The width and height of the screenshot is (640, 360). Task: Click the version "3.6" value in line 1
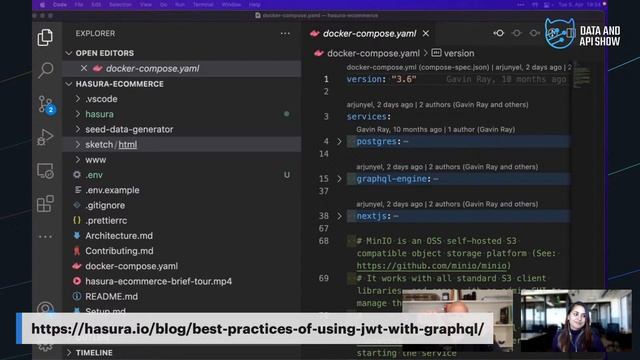[403, 79]
